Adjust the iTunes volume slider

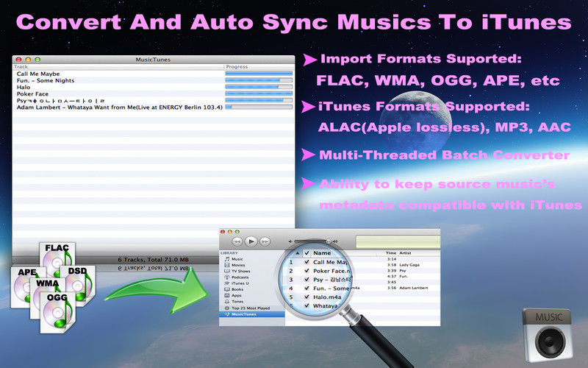point(312,241)
